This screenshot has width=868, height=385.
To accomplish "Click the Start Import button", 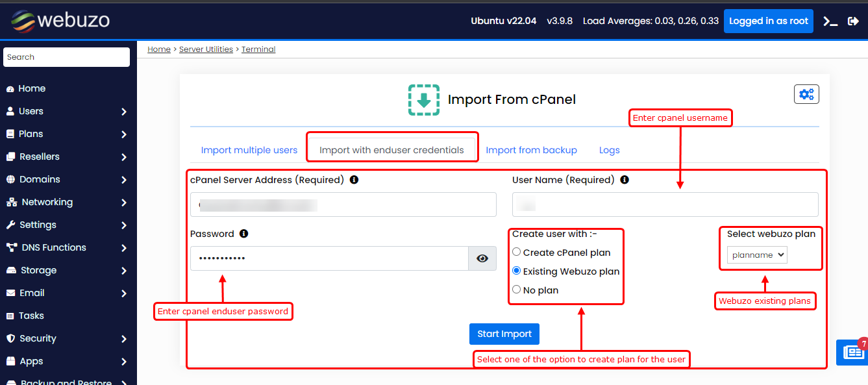I will (x=504, y=334).
